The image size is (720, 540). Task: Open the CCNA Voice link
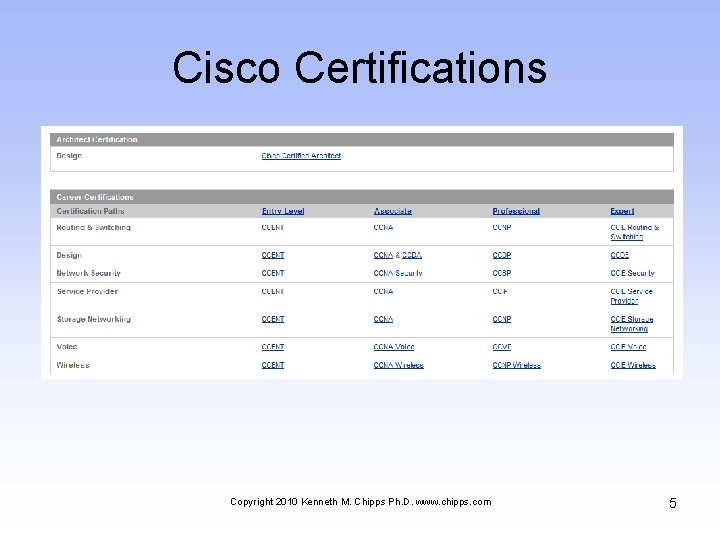[x=394, y=347]
